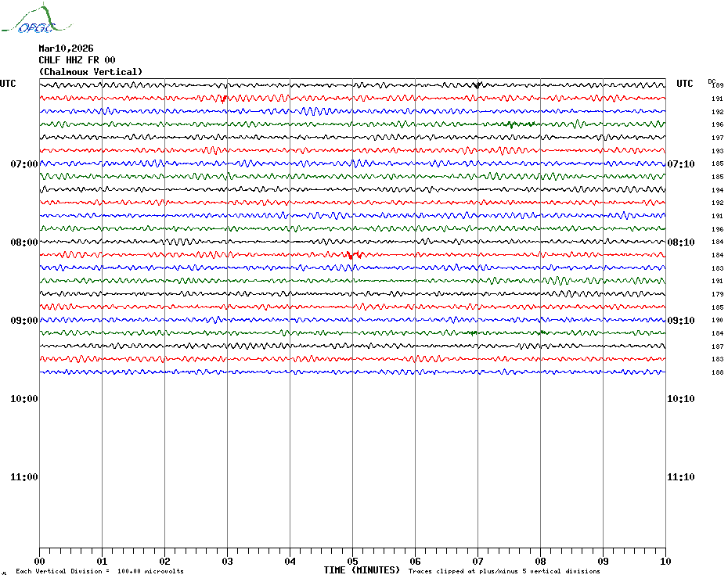Click the DC offset value "179"

718,294
